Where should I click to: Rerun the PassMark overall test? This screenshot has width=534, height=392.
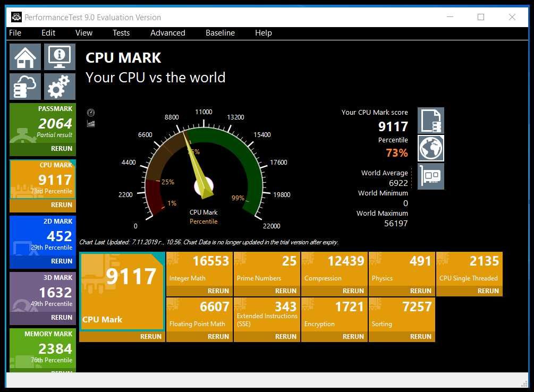[x=62, y=149]
